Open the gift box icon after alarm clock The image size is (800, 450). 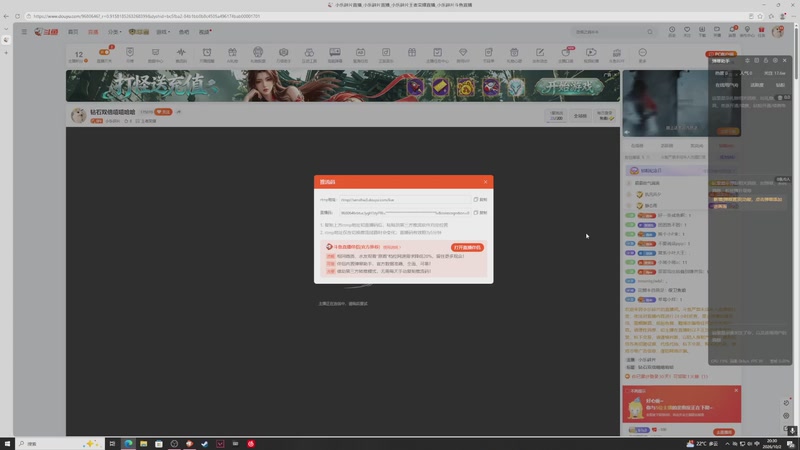[x=232, y=53]
